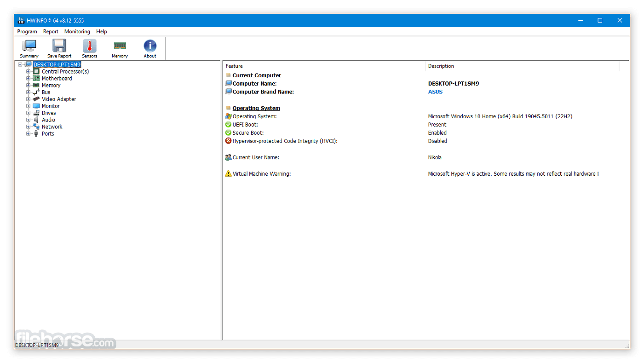This screenshot has width=644, height=363.
Task: Click the green UEFI Boot check icon
Action: (228, 124)
